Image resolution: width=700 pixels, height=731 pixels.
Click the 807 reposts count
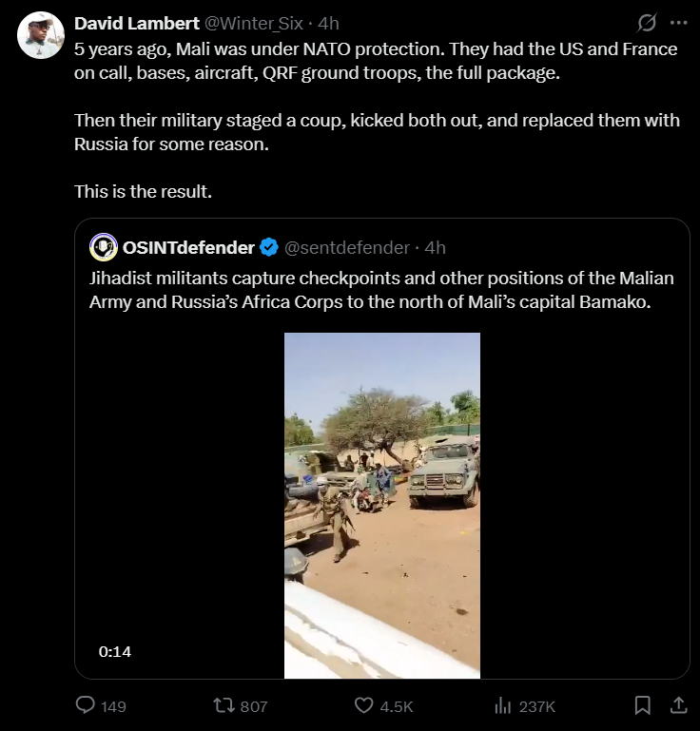pos(253,706)
